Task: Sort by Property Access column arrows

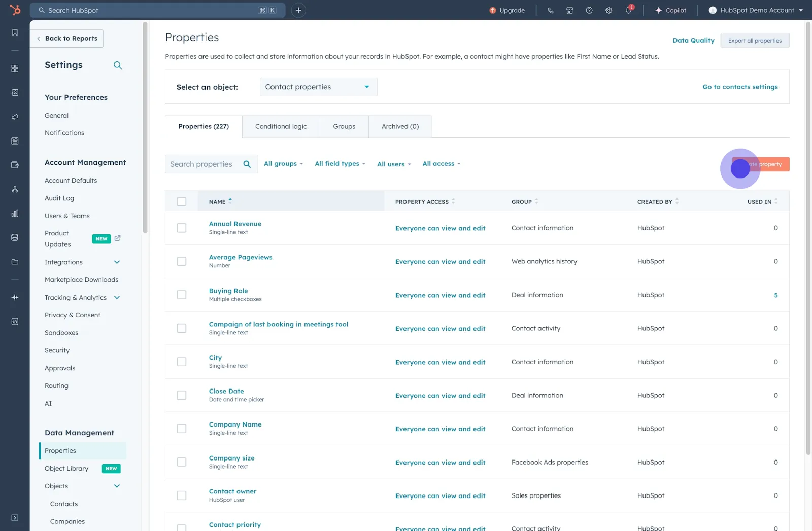Action: (453, 201)
